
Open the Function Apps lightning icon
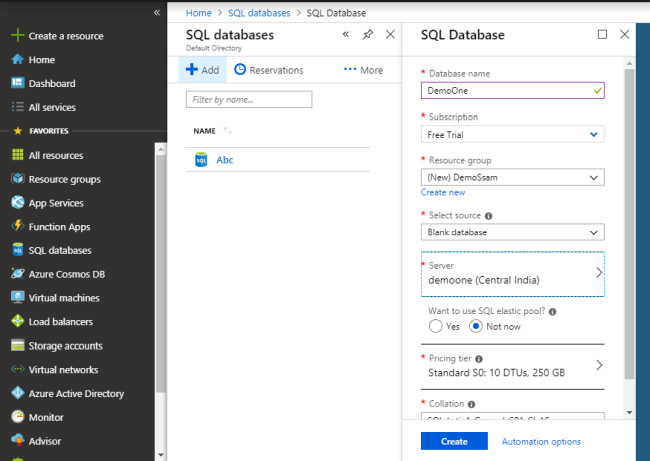pos(17,226)
